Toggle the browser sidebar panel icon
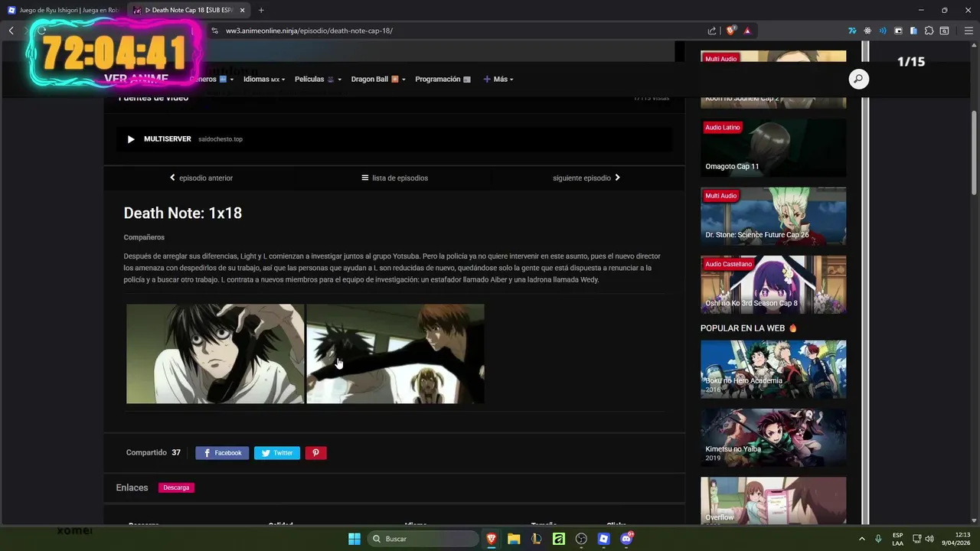This screenshot has height=551, width=980. 898,31
